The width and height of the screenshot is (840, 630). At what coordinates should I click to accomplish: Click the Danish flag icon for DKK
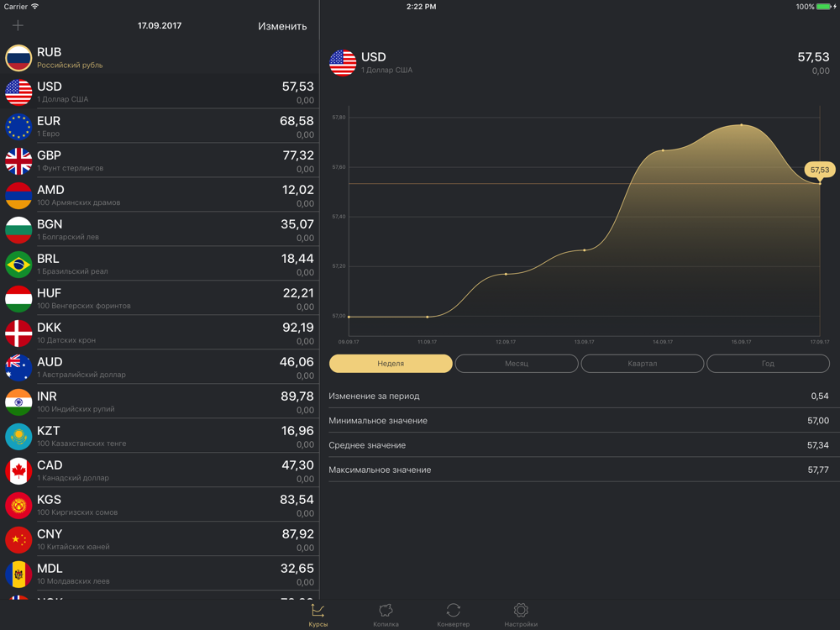click(x=18, y=333)
